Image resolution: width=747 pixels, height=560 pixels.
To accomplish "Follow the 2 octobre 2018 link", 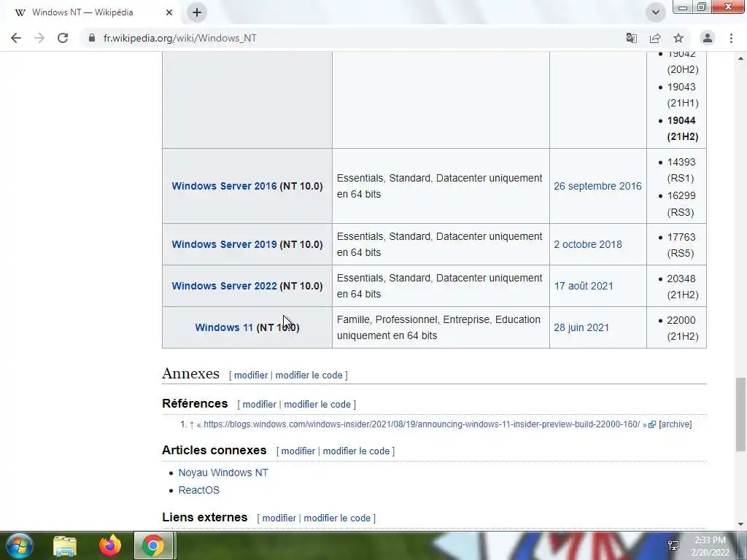I will (587, 244).
